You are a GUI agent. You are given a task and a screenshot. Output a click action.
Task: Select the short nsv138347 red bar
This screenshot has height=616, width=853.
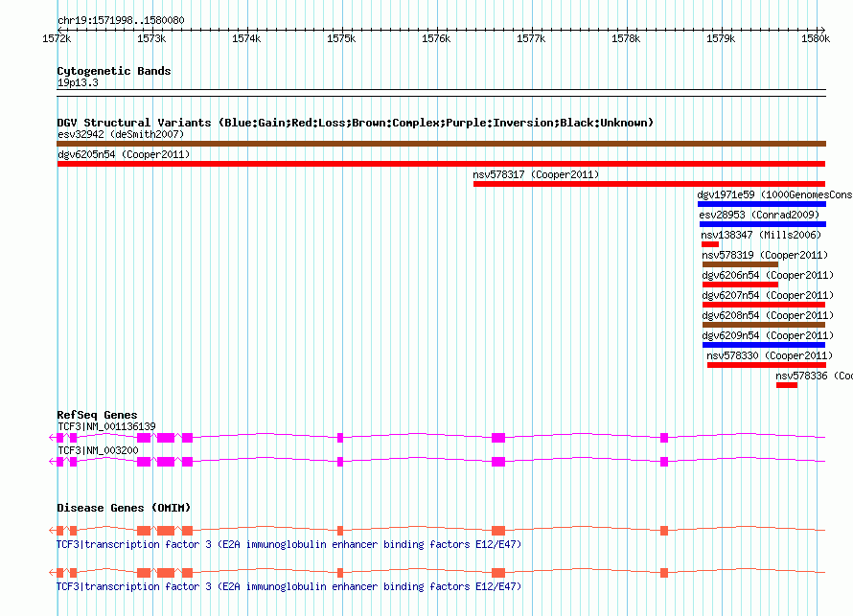click(x=710, y=244)
